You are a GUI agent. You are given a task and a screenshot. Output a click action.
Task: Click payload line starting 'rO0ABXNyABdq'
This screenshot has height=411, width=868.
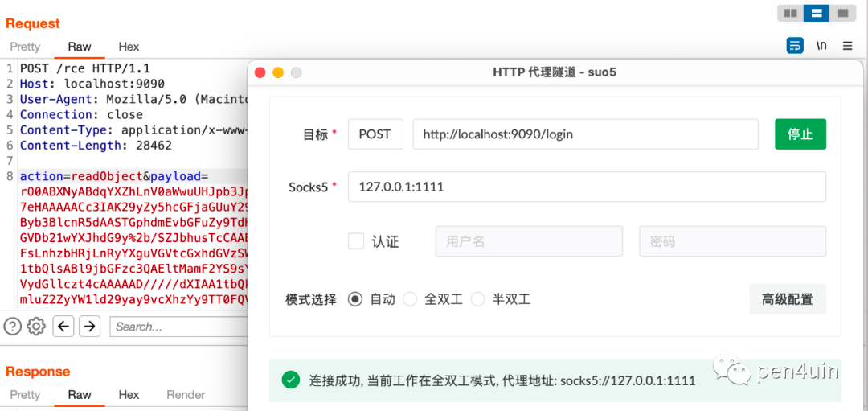pos(133,192)
